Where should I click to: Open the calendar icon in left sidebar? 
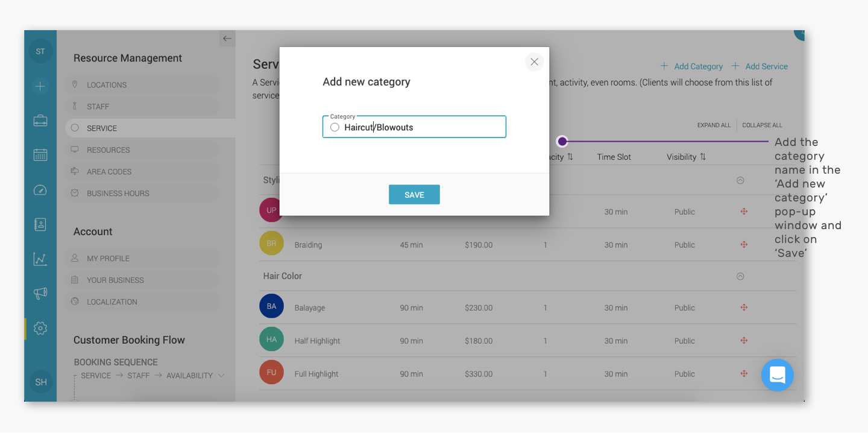[40, 155]
